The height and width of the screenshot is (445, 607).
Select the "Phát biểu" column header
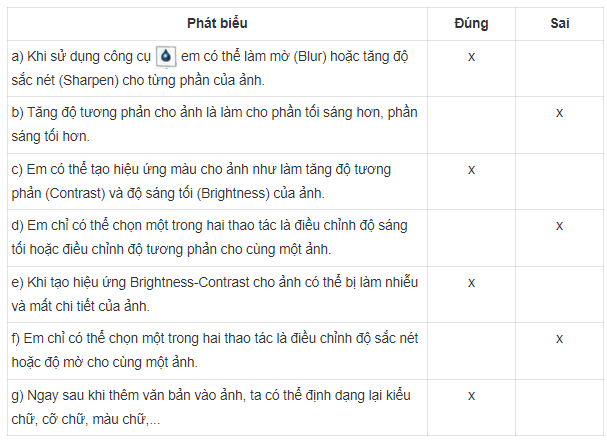[217, 22]
